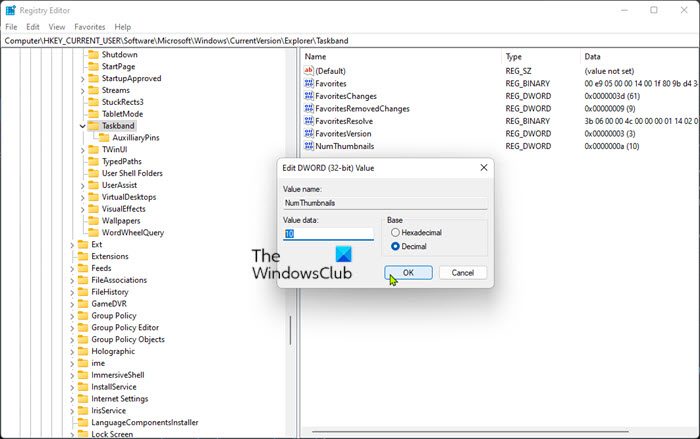Screen dimensions: 700x439
Task: Confirm the DWORD edit with OK
Action: coord(408,272)
